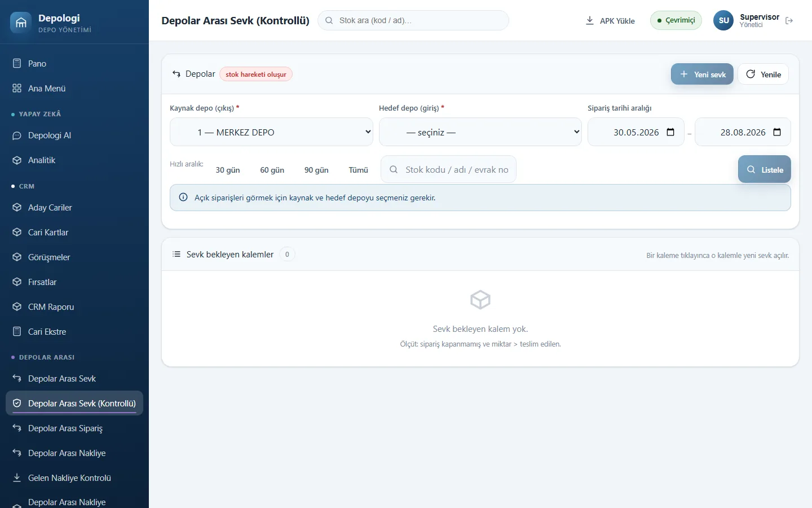Viewport: 812px width, 508px height.
Task: Open Depolar Arası Sipariş page
Action: point(74,428)
